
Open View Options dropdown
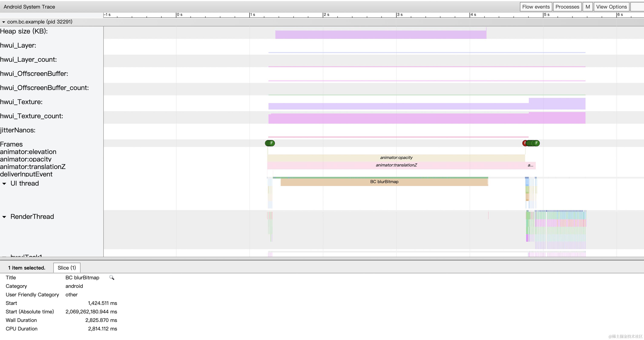click(611, 7)
